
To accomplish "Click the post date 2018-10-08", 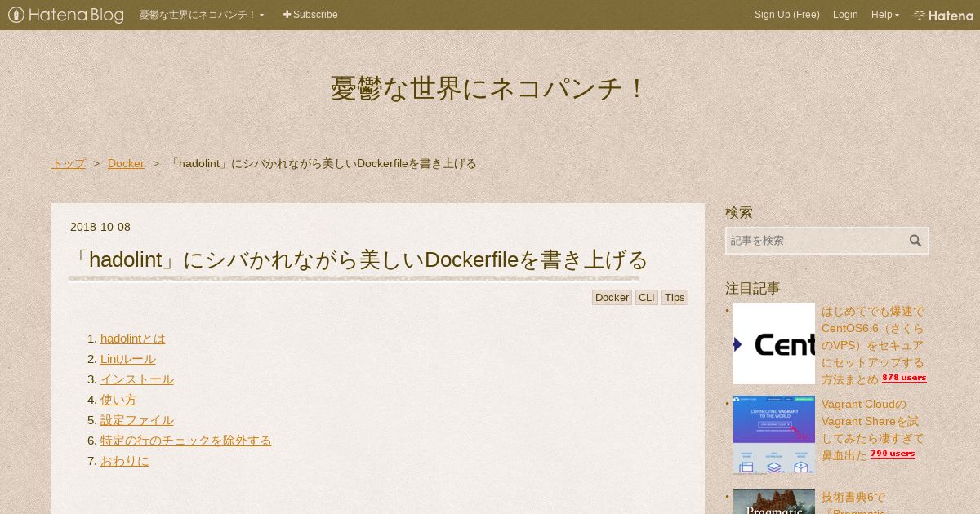I will pos(100,227).
